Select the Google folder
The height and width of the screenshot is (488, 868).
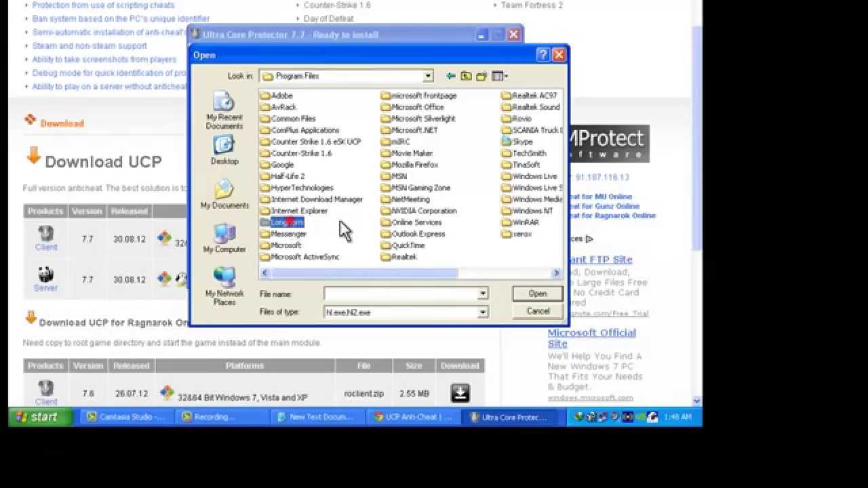[277, 165]
